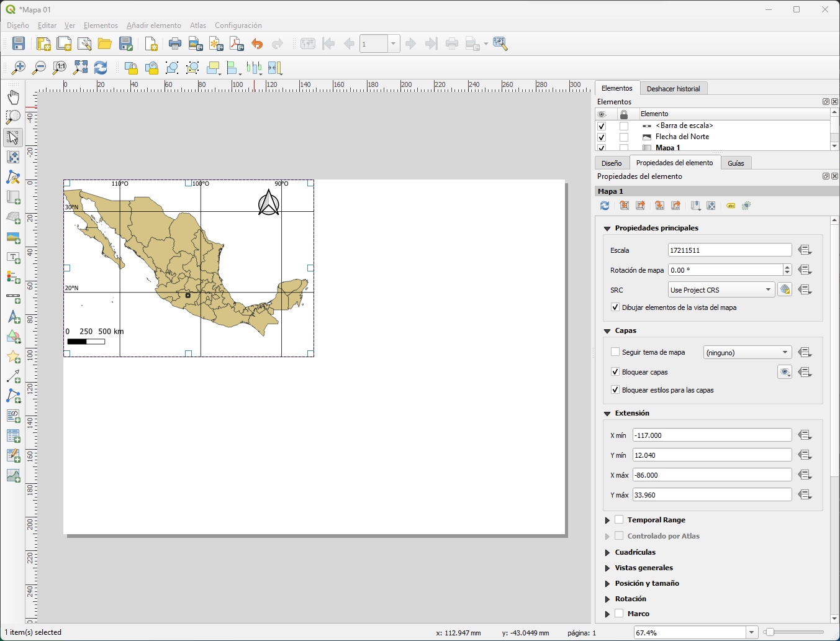The width and height of the screenshot is (840, 641).
Task: Lock the Flecha del Norte item
Action: 624,137
